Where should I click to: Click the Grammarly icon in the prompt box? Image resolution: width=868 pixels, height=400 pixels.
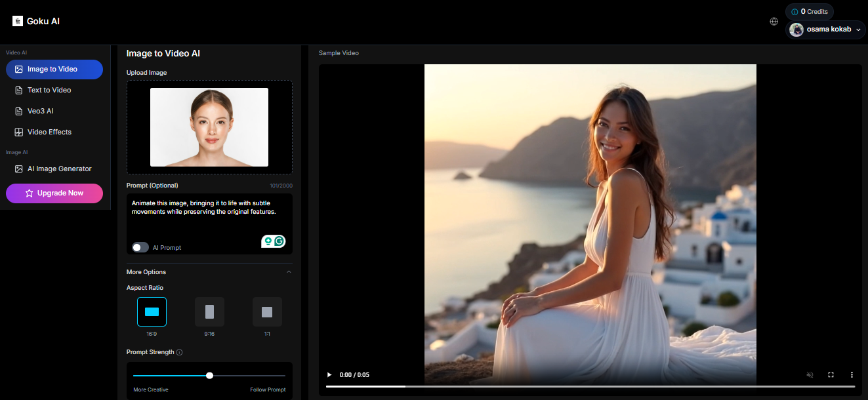click(280, 241)
